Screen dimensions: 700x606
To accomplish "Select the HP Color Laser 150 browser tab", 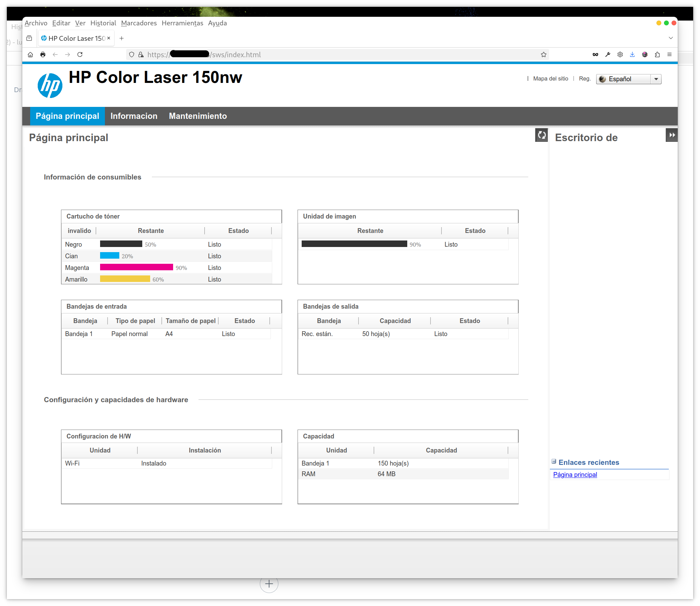I will coord(76,38).
